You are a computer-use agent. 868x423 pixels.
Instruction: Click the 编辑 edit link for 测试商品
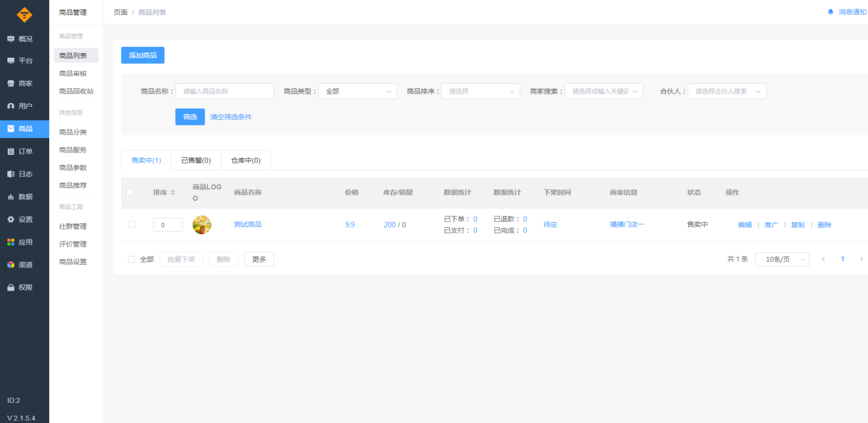tap(744, 224)
